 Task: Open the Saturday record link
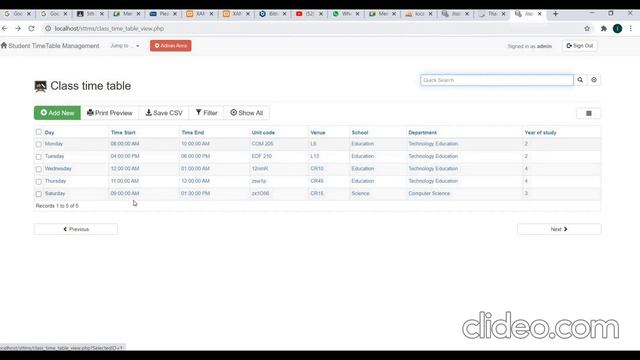click(55, 193)
